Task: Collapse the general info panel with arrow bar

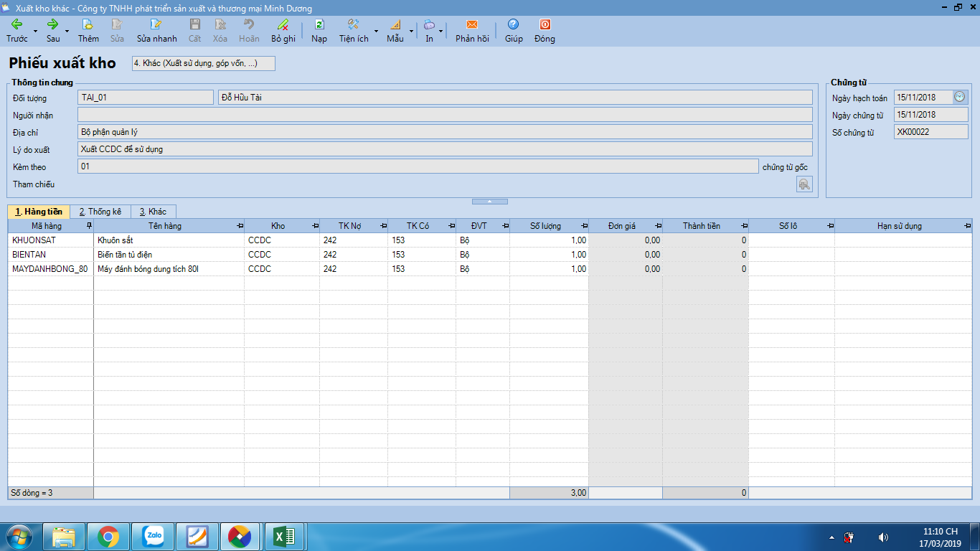Action: coord(490,202)
